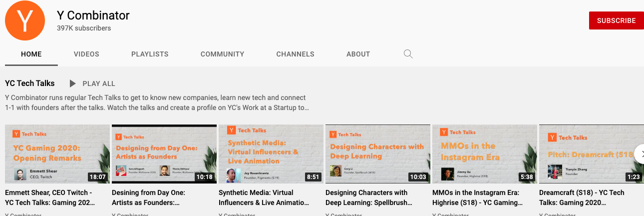Screen dimensions: 644x216
Task: Open the channel search magnifier icon
Action: click(x=408, y=54)
